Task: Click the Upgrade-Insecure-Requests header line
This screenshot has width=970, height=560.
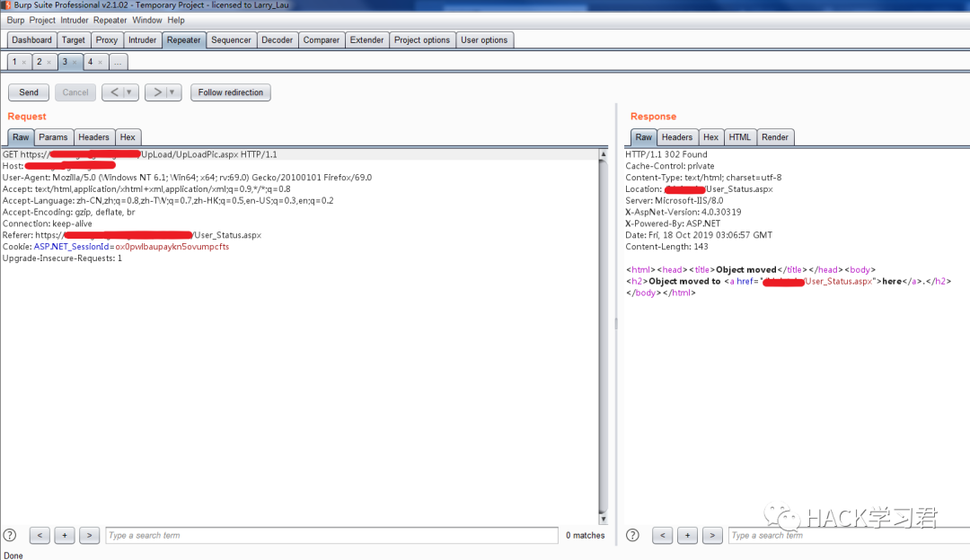Action: pos(63,258)
